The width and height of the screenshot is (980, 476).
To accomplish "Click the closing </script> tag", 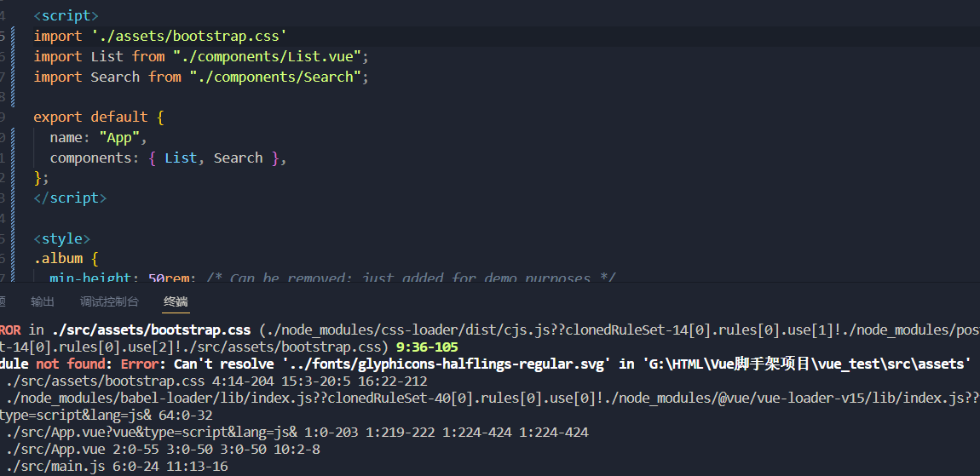I will pos(70,198).
